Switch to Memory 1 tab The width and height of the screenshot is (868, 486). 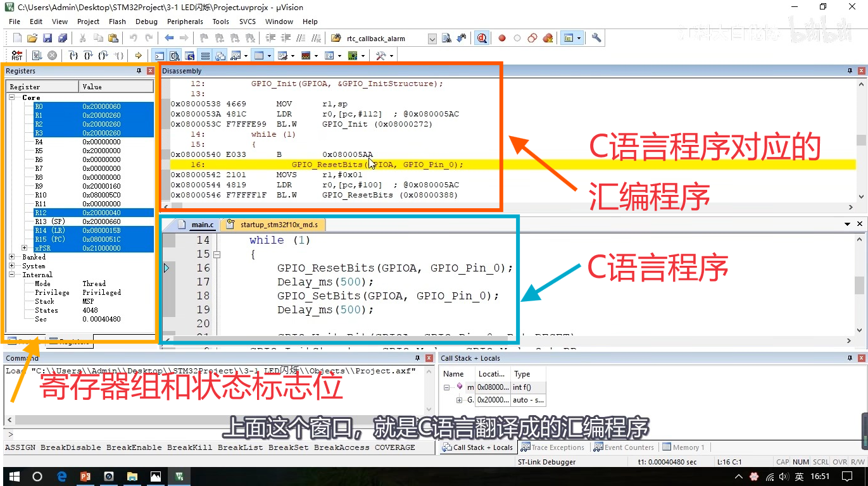pyautogui.click(x=684, y=447)
